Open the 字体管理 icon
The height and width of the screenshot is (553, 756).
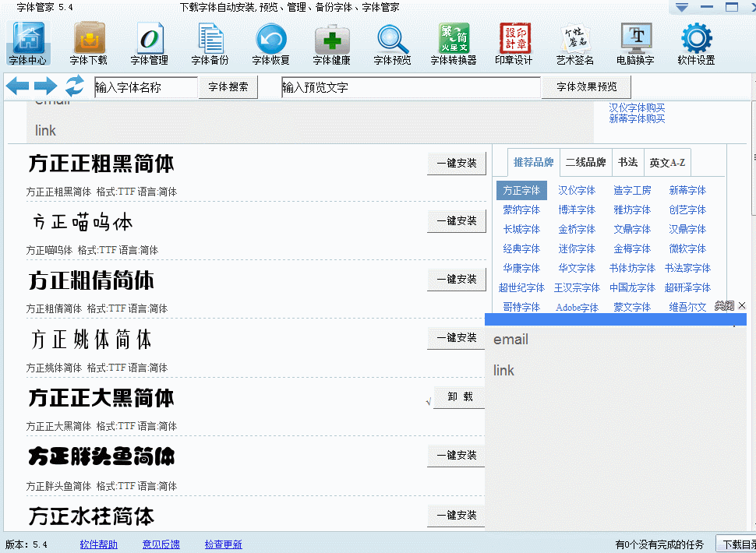click(x=150, y=43)
